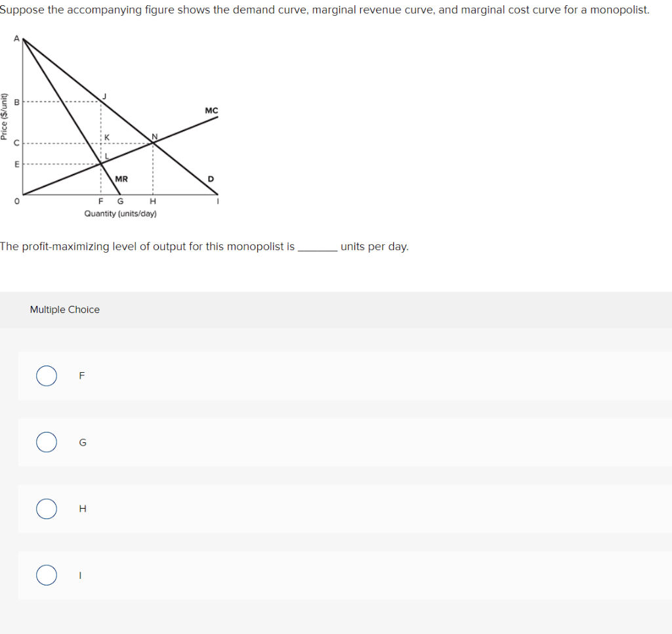The width and height of the screenshot is (672, 634).
Task: Click the answer label H
Action: (82, 509)
